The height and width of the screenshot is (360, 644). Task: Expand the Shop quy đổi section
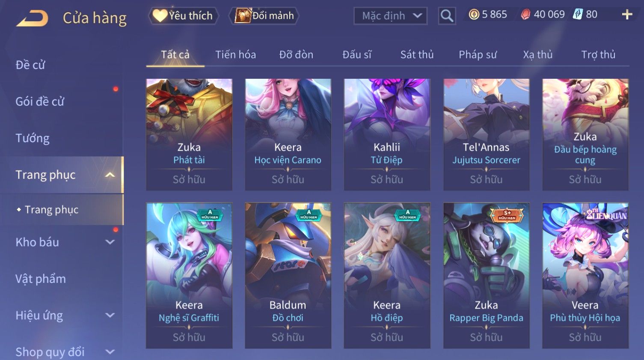tap(110, 352)
